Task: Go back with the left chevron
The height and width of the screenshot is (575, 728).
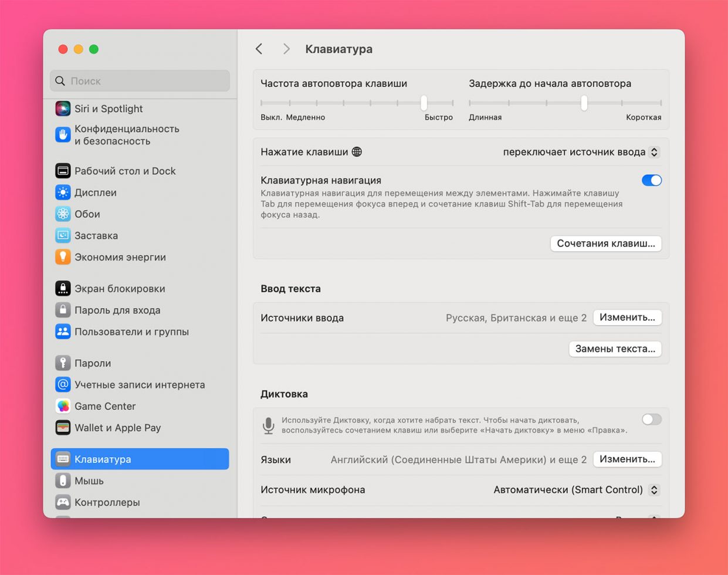Action: [259, 49]
